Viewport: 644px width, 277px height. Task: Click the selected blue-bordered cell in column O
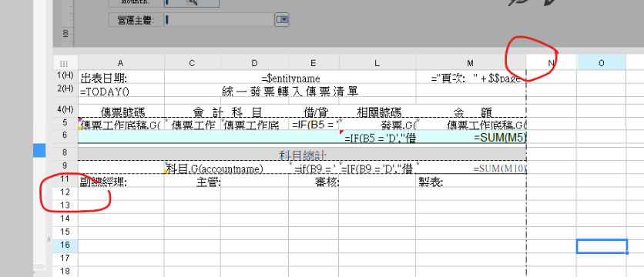[x=602, y=246]
